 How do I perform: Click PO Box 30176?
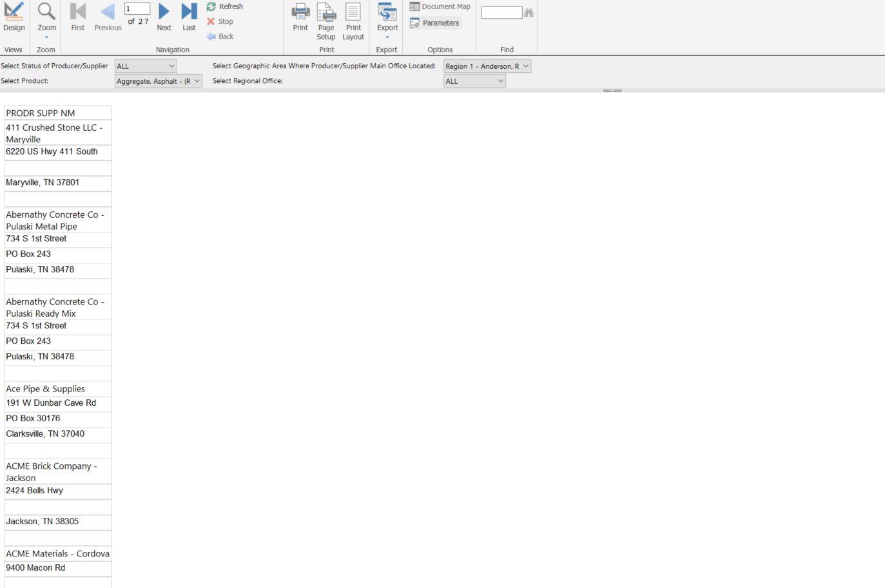(x=57, y=419)
